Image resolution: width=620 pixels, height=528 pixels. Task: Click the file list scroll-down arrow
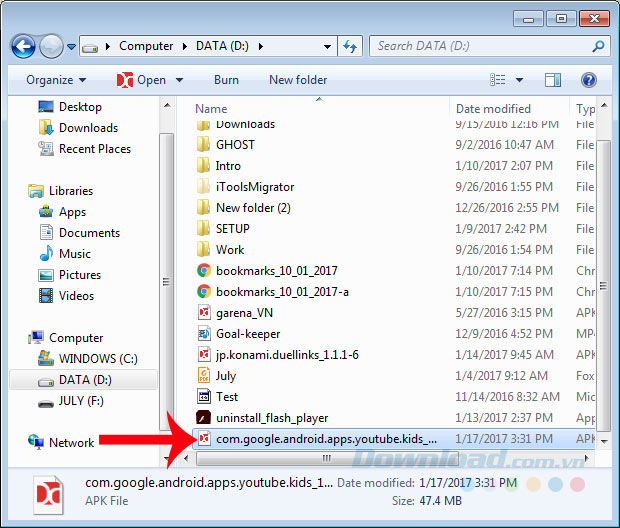(603, 442)
